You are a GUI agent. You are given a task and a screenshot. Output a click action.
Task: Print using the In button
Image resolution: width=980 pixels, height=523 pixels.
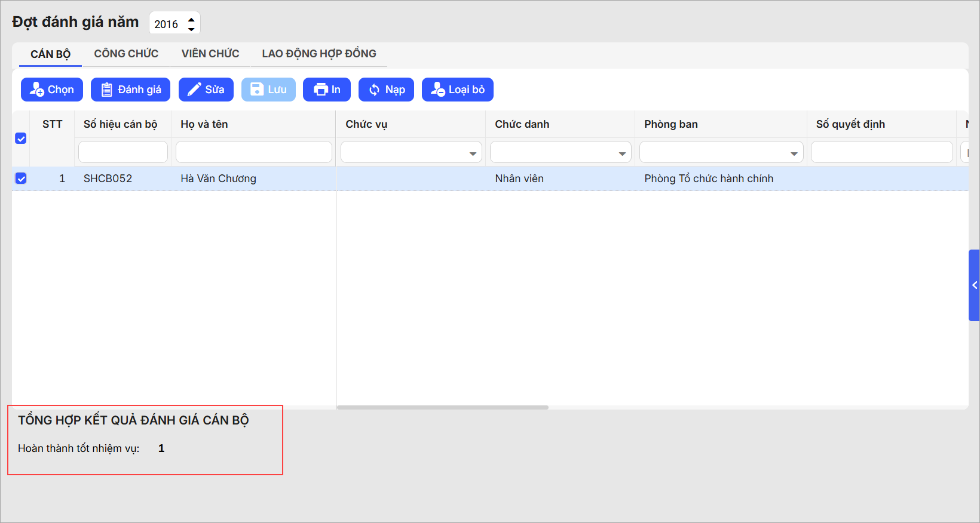point(327,90)
